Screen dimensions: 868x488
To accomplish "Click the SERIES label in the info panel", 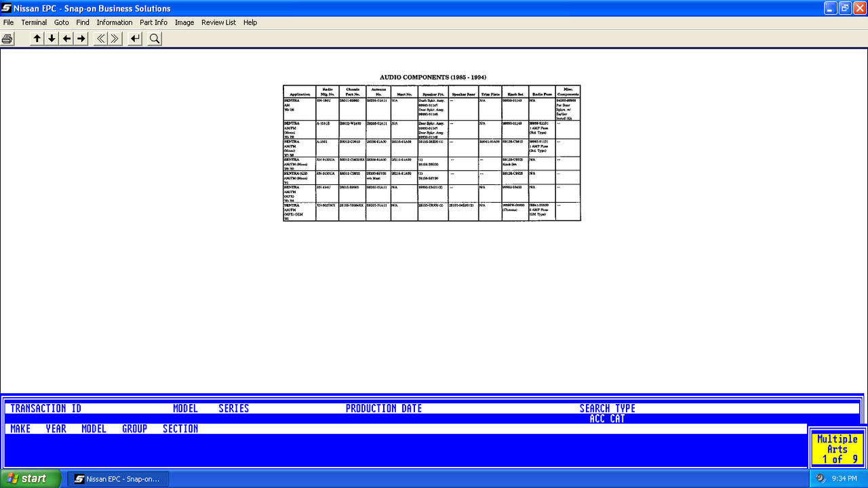I will point(234,408).
